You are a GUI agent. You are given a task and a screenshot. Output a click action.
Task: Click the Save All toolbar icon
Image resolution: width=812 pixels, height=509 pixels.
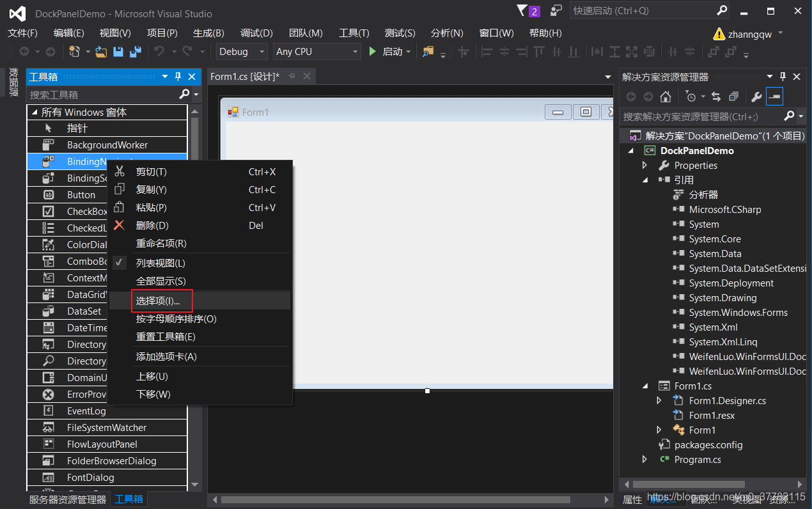click(136, 52)
